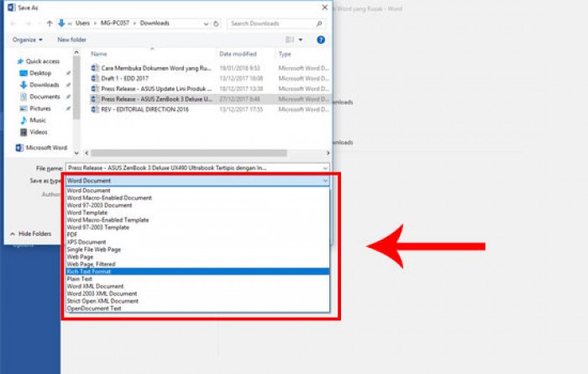The width and height of the screenshot is (588, 374).
Task: Click the back navigation arrow
Action: pos(13,24)
